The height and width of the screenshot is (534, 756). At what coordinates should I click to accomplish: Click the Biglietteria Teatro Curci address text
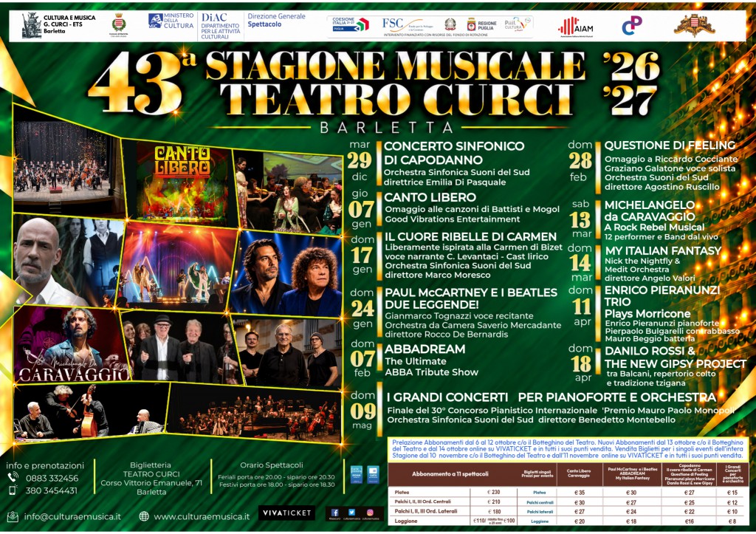click(x=151, y=479)
